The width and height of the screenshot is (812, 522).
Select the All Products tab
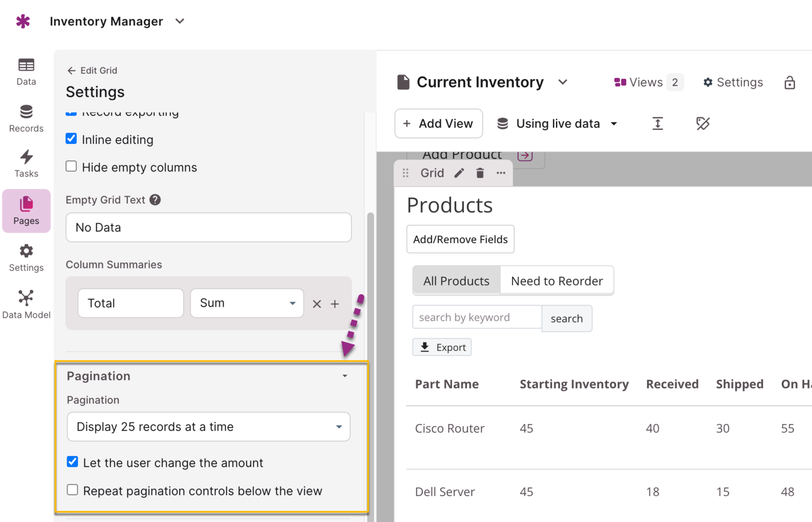coord(456,281)
